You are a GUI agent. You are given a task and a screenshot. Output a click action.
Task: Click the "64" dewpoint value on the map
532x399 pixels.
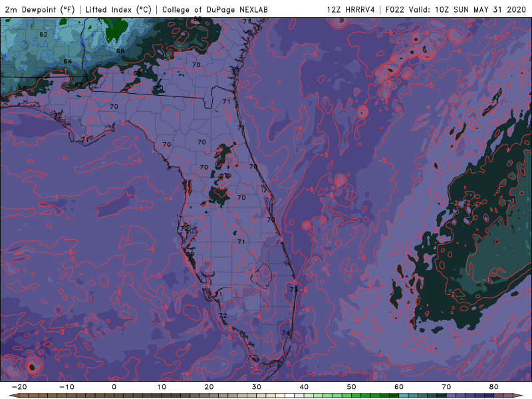pyautogui.click(x=68, y=61)
